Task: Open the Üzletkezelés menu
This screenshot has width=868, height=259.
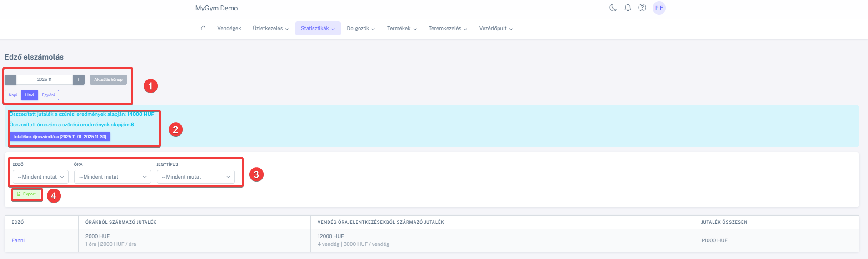Action: 270,28
